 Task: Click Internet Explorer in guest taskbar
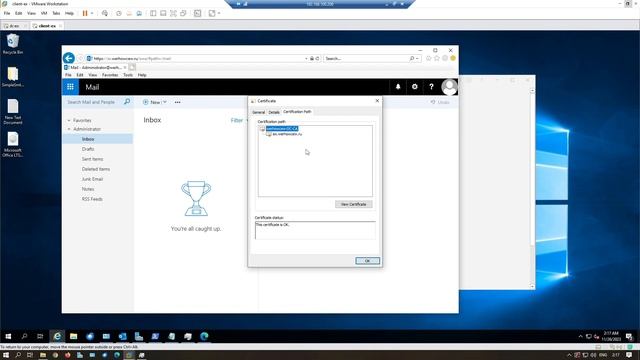[x=57, y=336]
